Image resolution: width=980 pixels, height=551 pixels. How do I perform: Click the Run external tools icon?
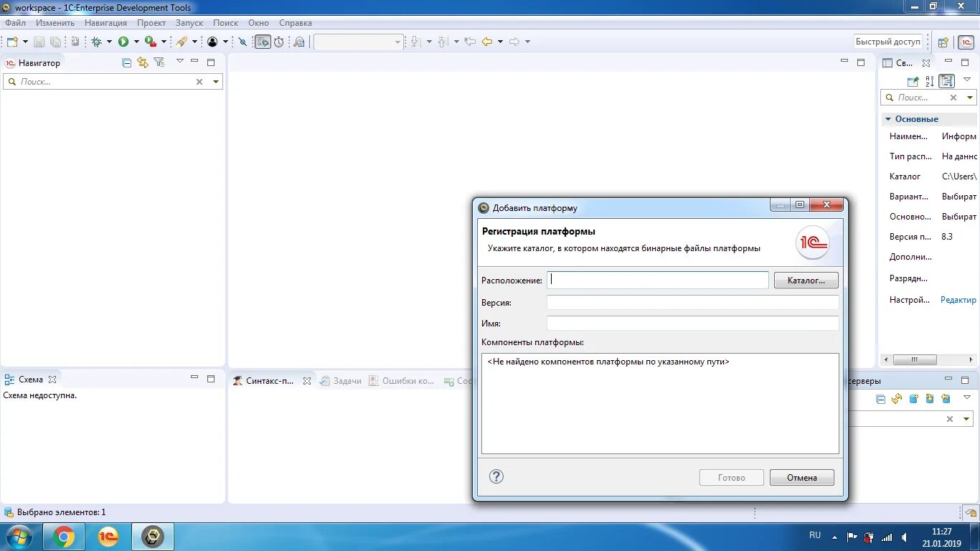(x=150, y=42)
